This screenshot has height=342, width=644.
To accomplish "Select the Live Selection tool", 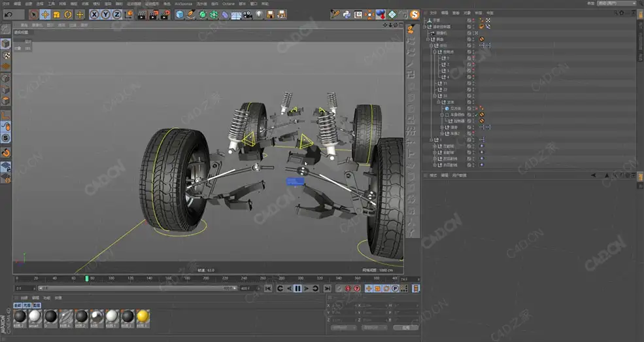I will pos(34,15).
